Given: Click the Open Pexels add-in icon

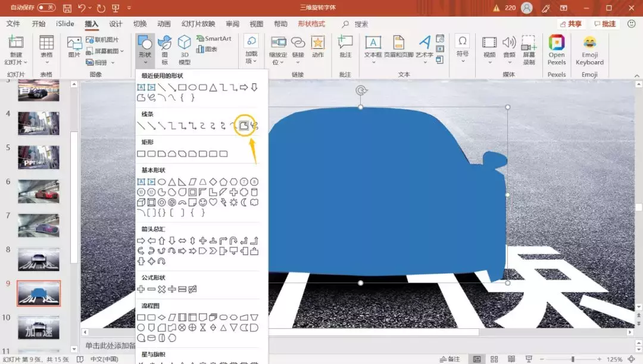Looking at the screenshot, I should tap(557, 50).
